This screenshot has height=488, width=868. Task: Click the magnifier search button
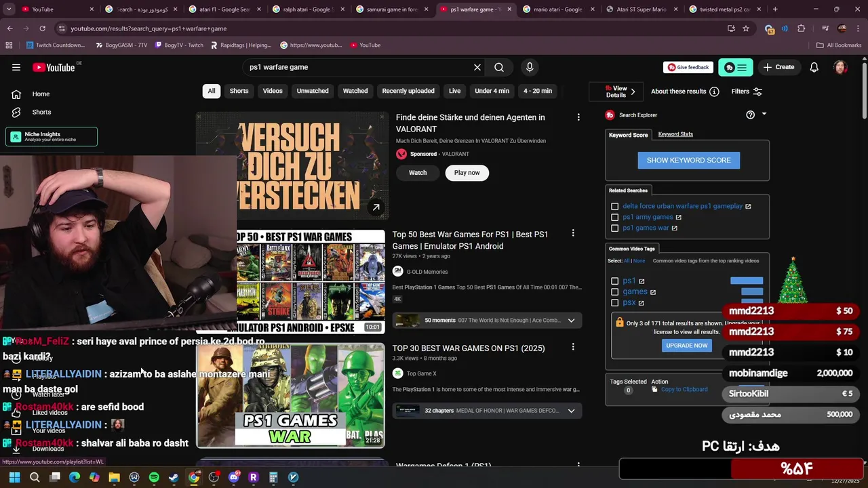tap(499, 67)
